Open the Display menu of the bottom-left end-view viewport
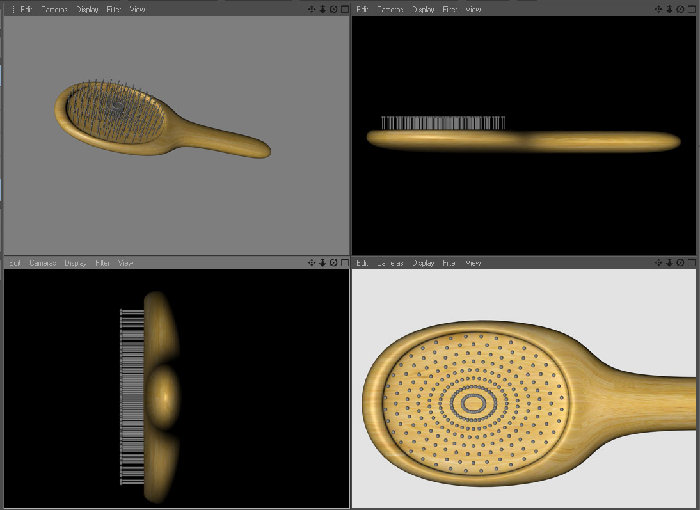The width and height of the screenshot is (700, 510). tap(75, 263)
